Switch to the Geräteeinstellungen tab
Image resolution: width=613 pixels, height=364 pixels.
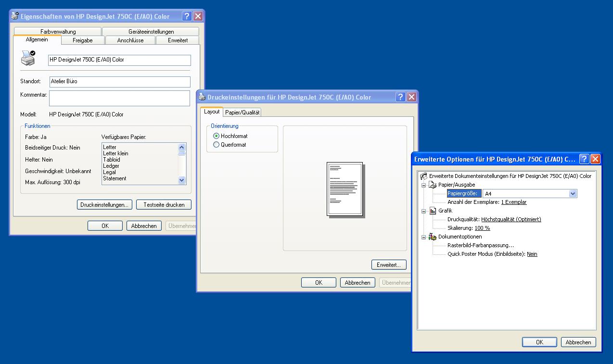[151, 32]
